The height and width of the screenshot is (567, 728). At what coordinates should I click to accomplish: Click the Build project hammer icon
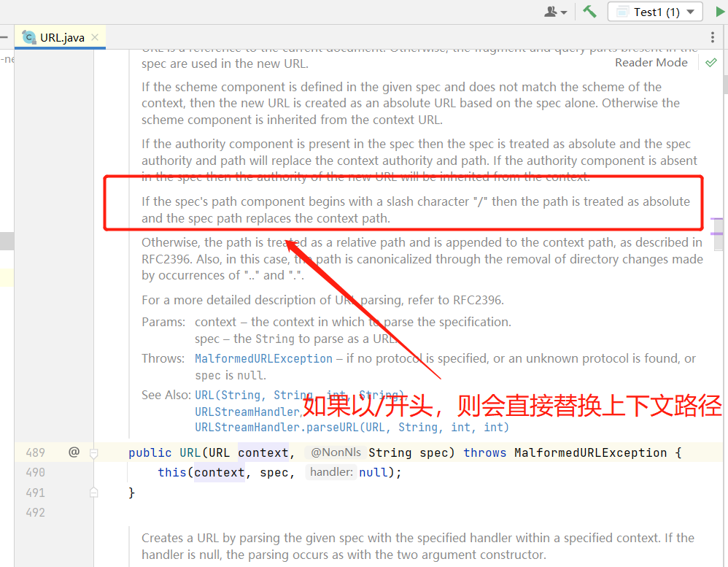point(589,11)
